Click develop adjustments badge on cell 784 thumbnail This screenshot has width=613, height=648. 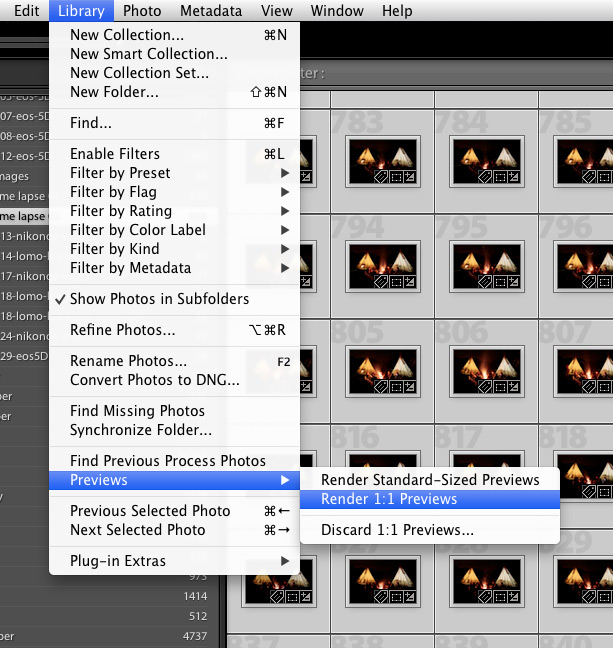514,178
